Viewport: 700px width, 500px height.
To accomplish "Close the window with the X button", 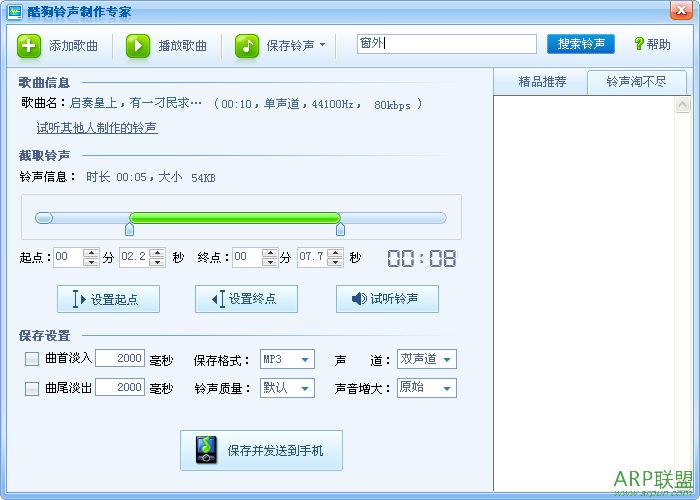I will tap(682, 10).
